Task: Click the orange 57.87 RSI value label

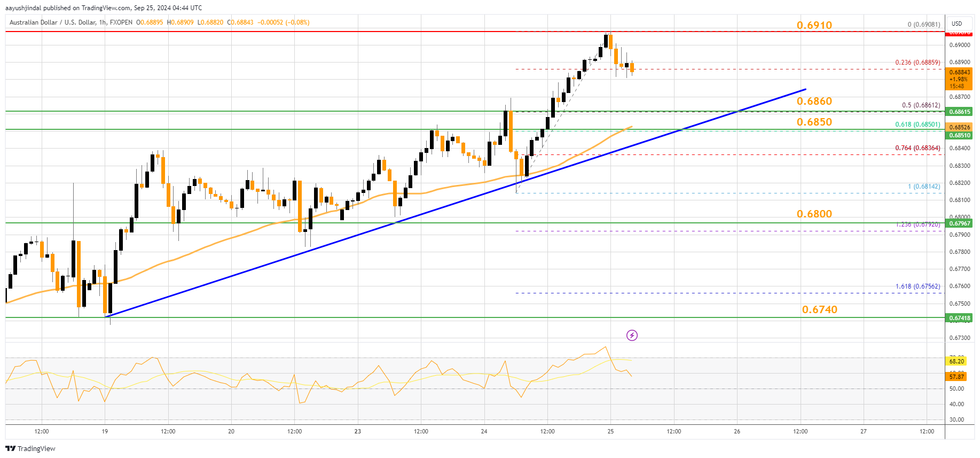Action: point(957,377)
